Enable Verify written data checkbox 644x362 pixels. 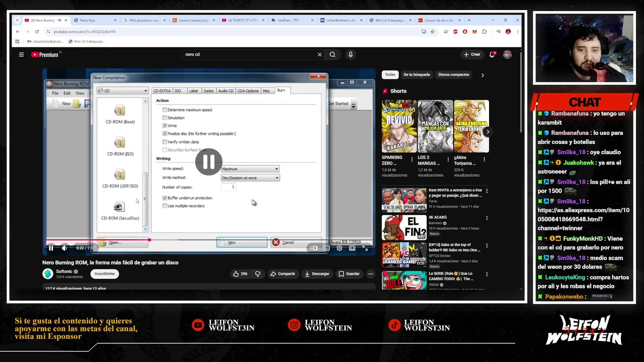tap(165, 142)
